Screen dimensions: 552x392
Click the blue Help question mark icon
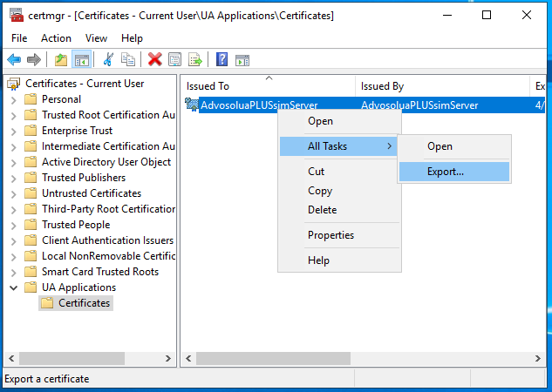(x=221, y=59)
